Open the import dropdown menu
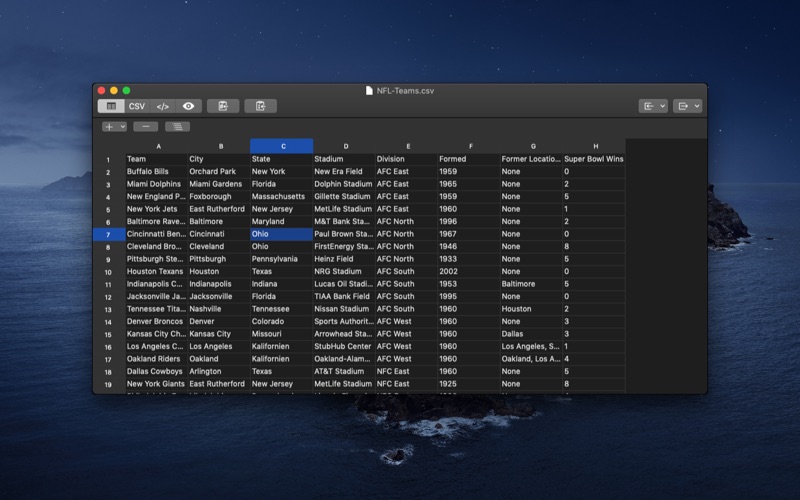 tap(653, 106)
